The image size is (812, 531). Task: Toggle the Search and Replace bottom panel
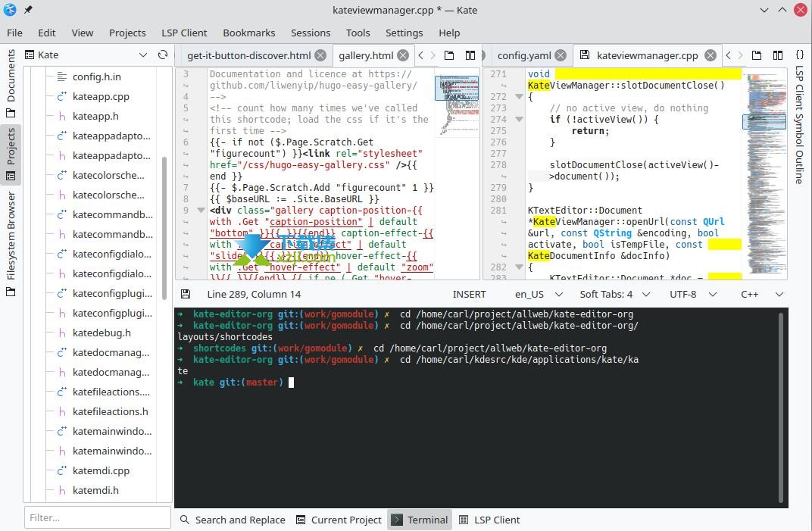[233, 520]
